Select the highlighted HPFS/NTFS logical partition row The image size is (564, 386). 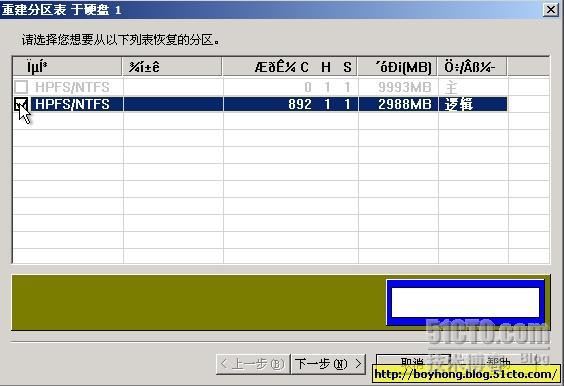point(260,104)
